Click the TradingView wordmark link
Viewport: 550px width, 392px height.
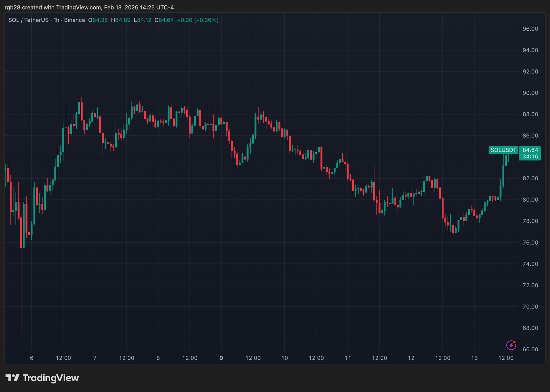point(50,378)
